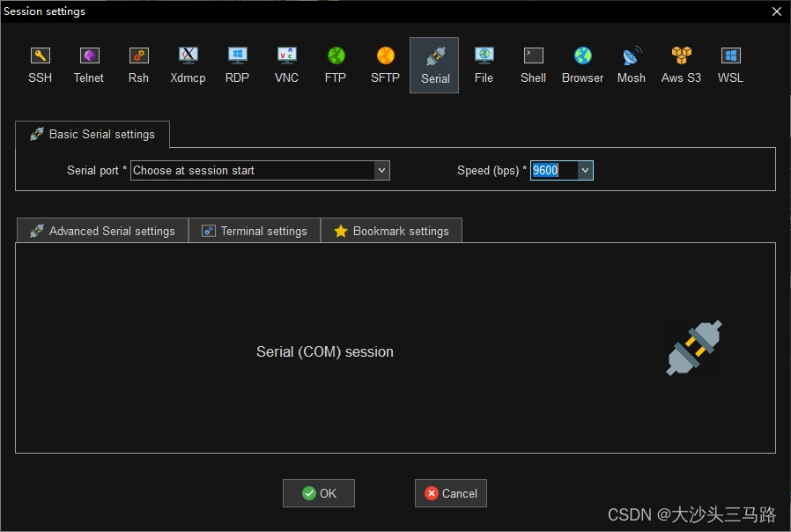
Task: Go to Bookmark settings tab
Action: (391, 231)
